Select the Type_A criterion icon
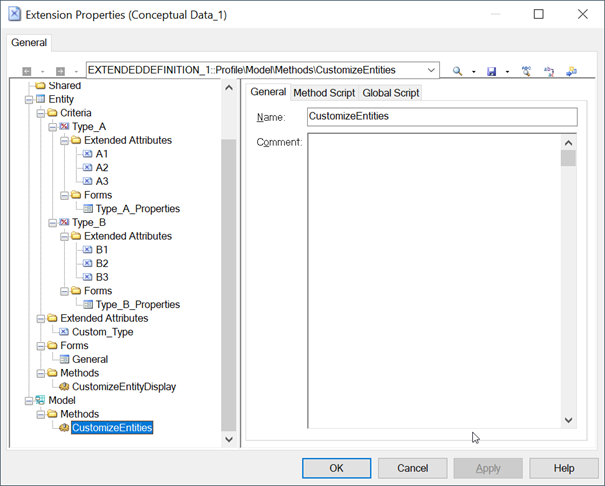The width and height of the screenshot is (605, 486). (64, 127)
